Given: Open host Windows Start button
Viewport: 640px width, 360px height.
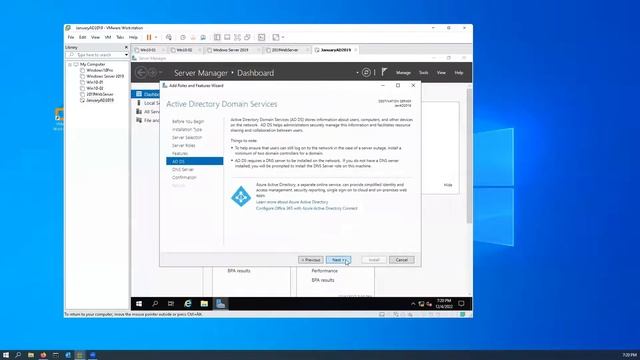Looking at the screenshot, I should coord(6,355).
